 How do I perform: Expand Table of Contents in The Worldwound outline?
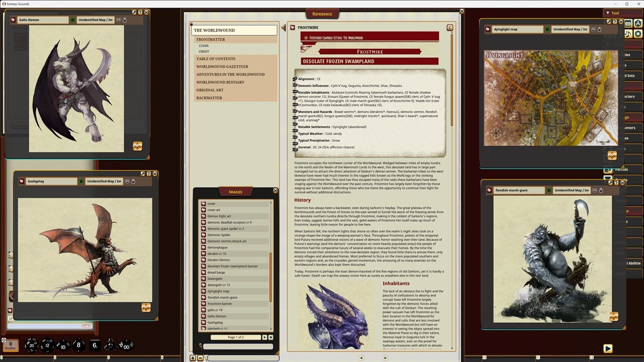(x=215, y=59)
